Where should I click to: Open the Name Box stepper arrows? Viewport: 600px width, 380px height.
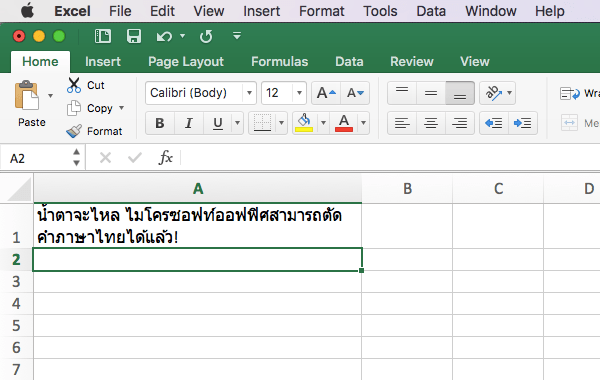(x=77, y=157)
